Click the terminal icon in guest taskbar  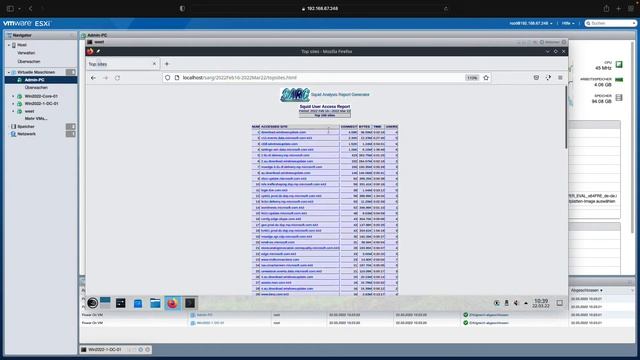[120, 303]
